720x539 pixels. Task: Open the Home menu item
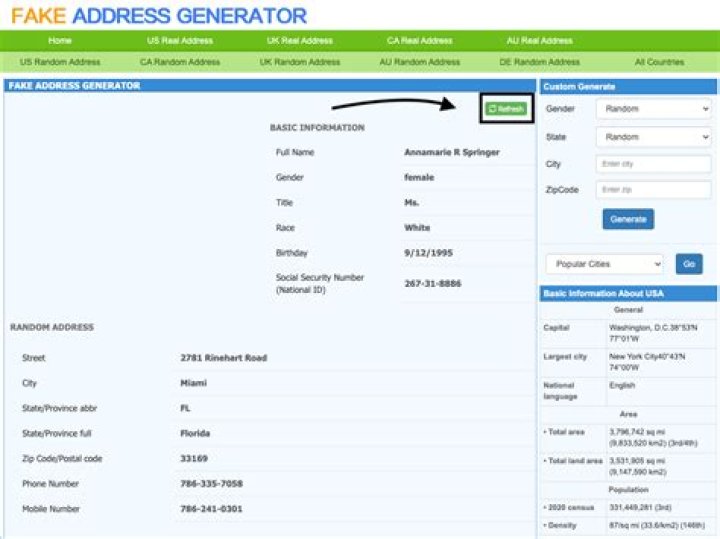(x=60, y=41)
